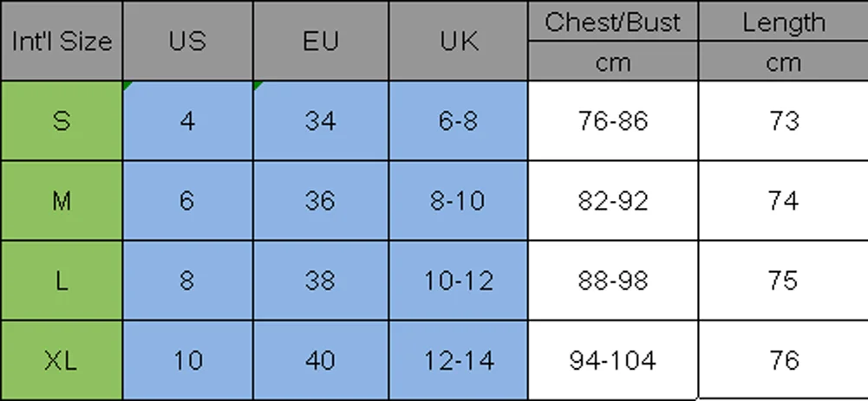Click the EU cell with value 36
Image resolution: width=868 pixels, height=401 pixels.
[x=320, y=201]
